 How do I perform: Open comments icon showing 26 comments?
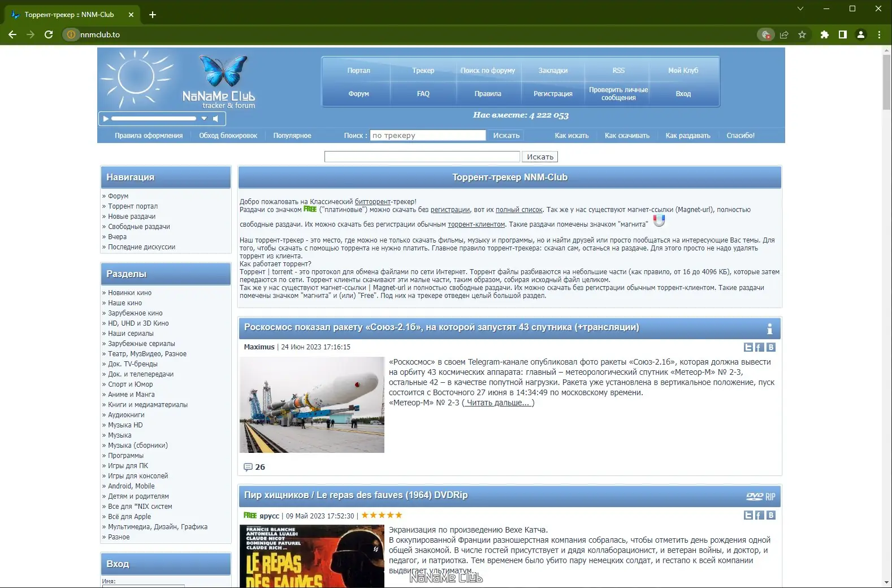[248, 467]
